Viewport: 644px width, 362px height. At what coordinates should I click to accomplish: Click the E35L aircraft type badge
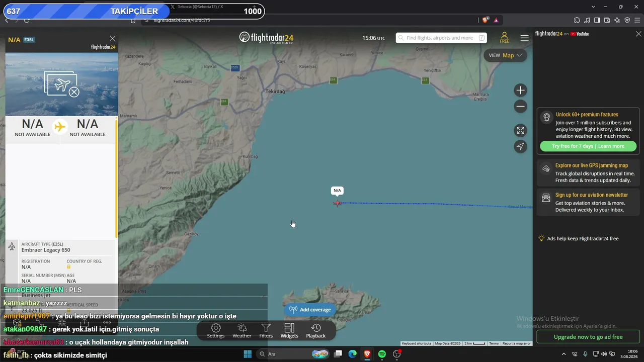click(29, 40)
